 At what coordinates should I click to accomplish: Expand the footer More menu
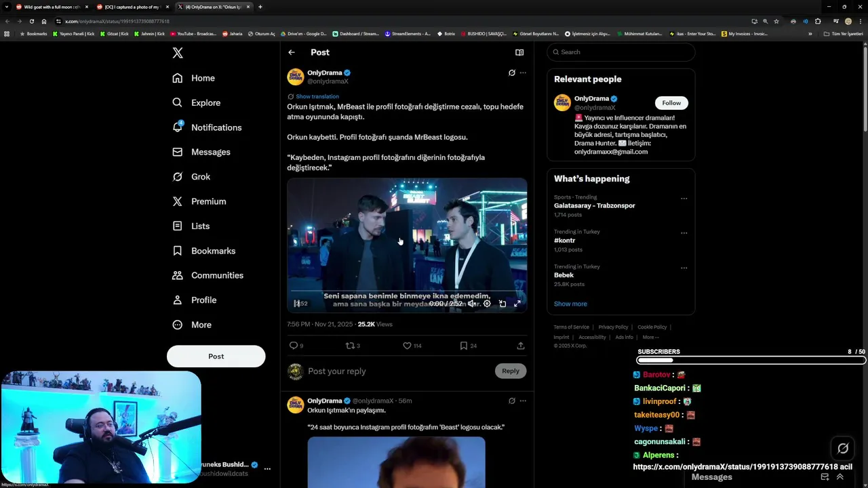point(650,338)
